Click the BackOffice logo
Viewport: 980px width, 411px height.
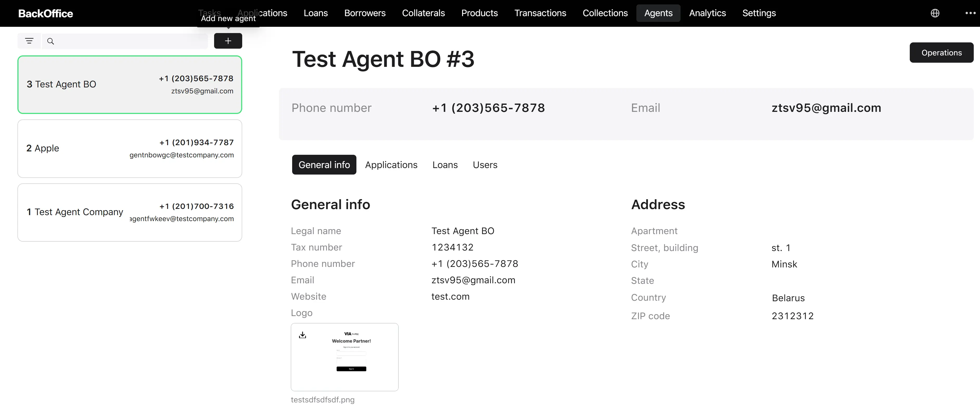tap(46, 13)
